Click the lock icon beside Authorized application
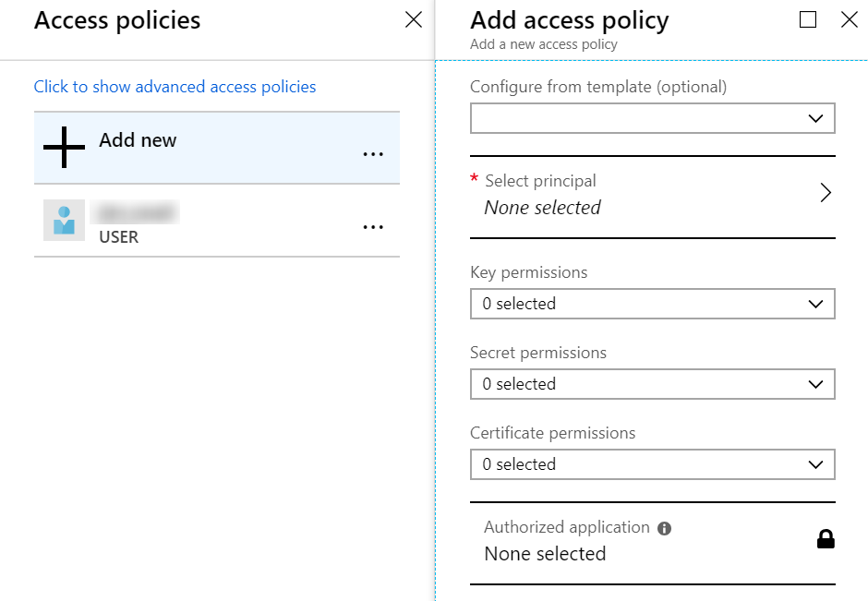Screen dimensions: 868x601 click(826, 539)
